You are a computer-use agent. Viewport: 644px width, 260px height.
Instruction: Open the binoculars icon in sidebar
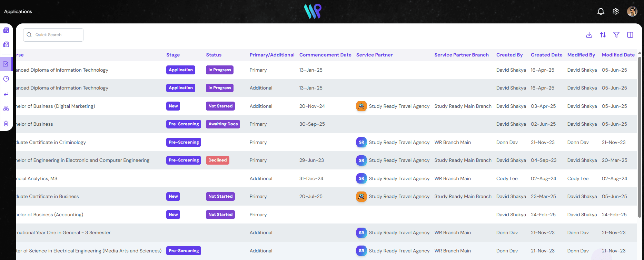tap(6, 109)
